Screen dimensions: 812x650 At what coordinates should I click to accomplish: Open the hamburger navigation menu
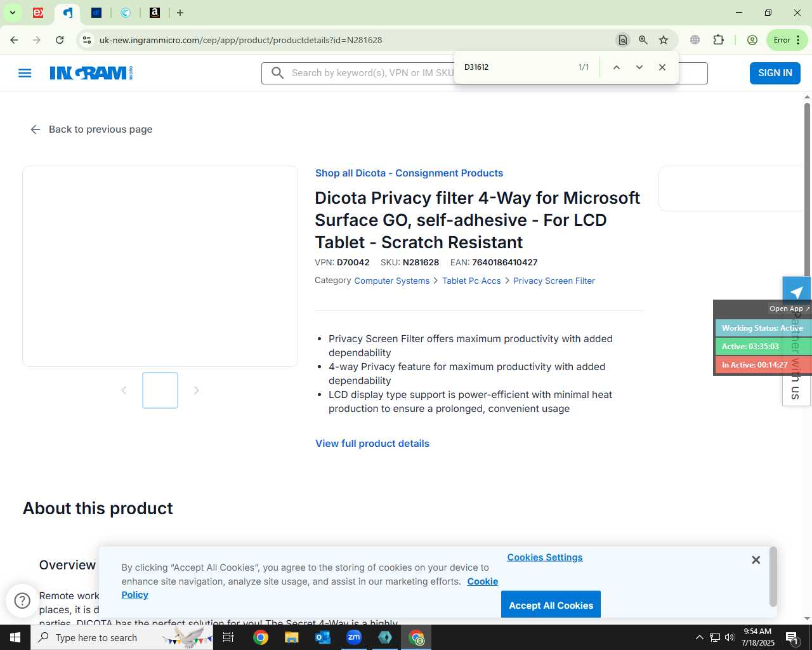pyautogui.click(x=25, y=73)
